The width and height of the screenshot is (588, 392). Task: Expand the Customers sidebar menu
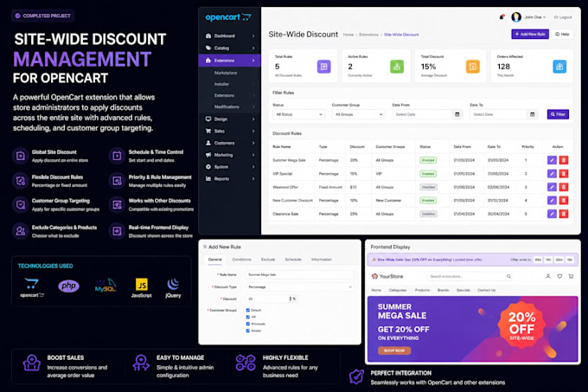pos(229,143)
